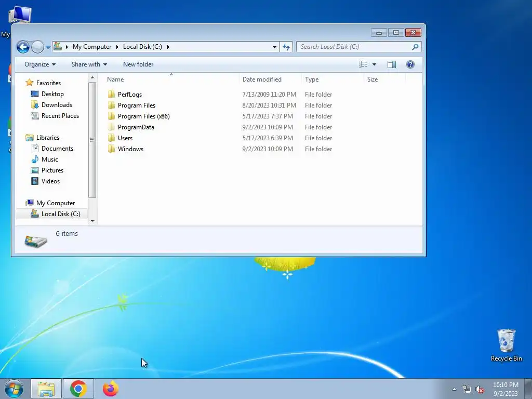
Task: Click PerfLogs date 7/13/2009 11:20 PM
Action: coord(269,95)
